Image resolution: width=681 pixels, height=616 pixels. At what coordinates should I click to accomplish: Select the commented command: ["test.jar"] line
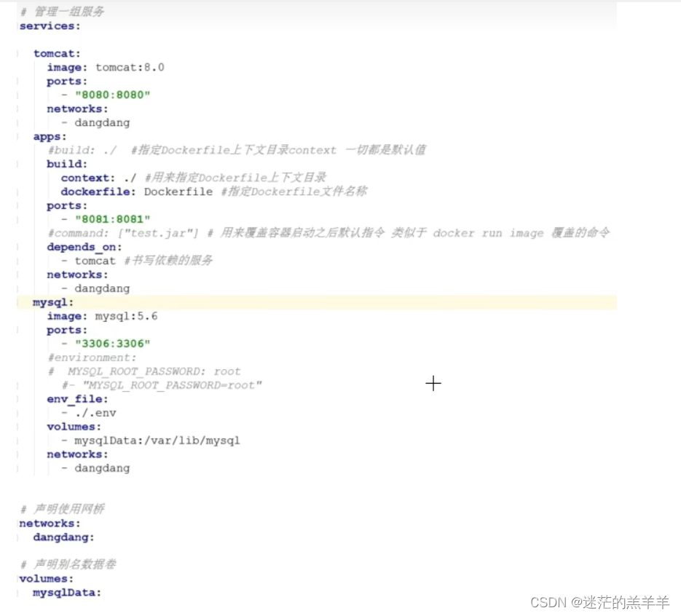127,233
